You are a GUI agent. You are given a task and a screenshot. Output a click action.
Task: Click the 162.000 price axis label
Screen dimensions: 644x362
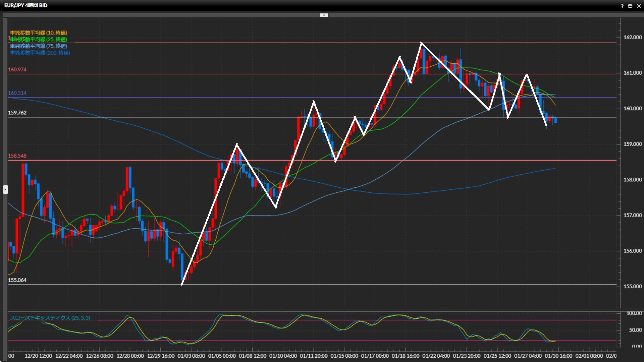pos(632,37)
